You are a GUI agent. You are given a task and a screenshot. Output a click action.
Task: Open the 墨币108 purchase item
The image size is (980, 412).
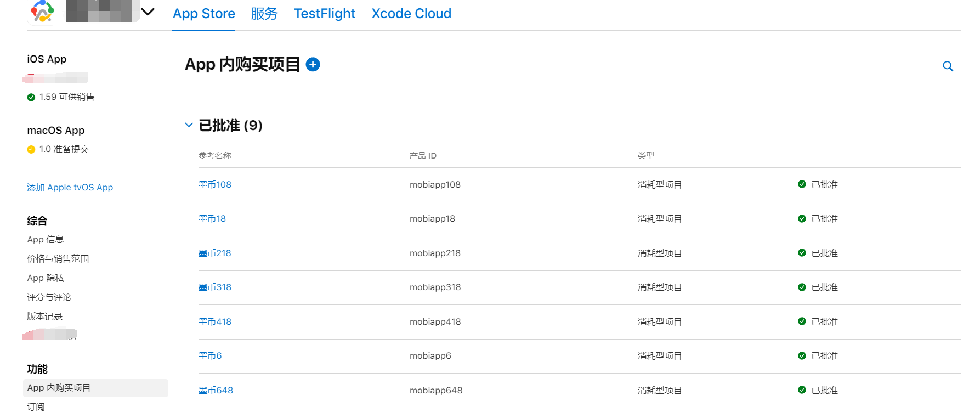[215, 185]
